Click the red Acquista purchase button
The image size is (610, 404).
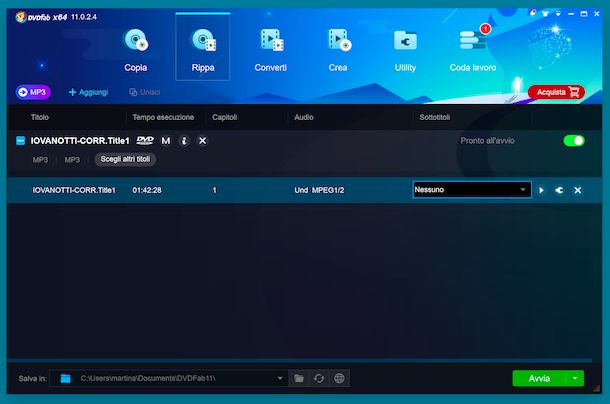(x=556, y=92)
